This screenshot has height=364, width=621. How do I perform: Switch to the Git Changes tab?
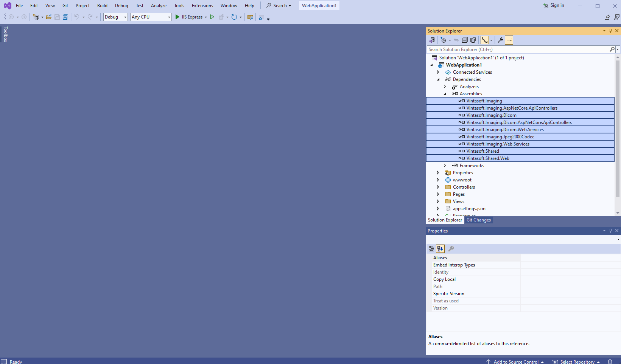(479, 220)
